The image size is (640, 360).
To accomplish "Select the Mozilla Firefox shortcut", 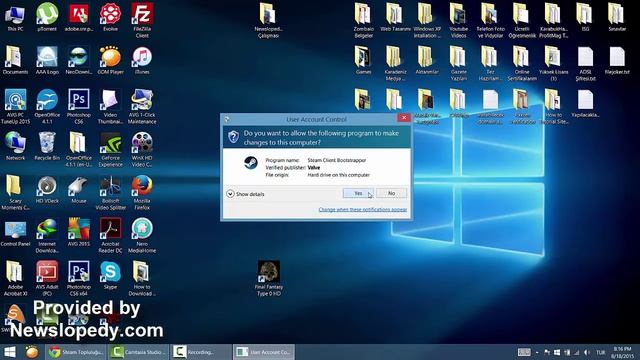I will coord(142,193).
